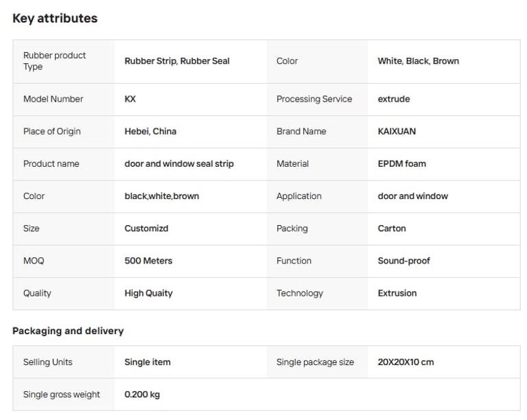Select the brand name "KAIXUAN"

click(397, 131)
